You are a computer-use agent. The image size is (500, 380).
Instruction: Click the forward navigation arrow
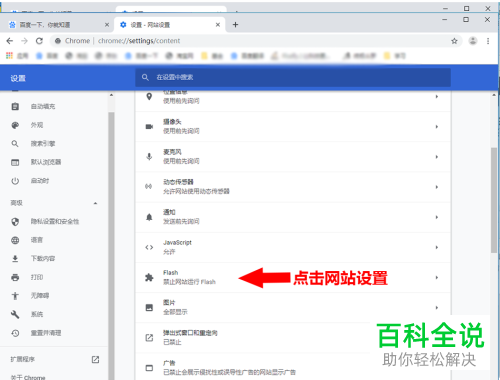click(x=24, y=41)
